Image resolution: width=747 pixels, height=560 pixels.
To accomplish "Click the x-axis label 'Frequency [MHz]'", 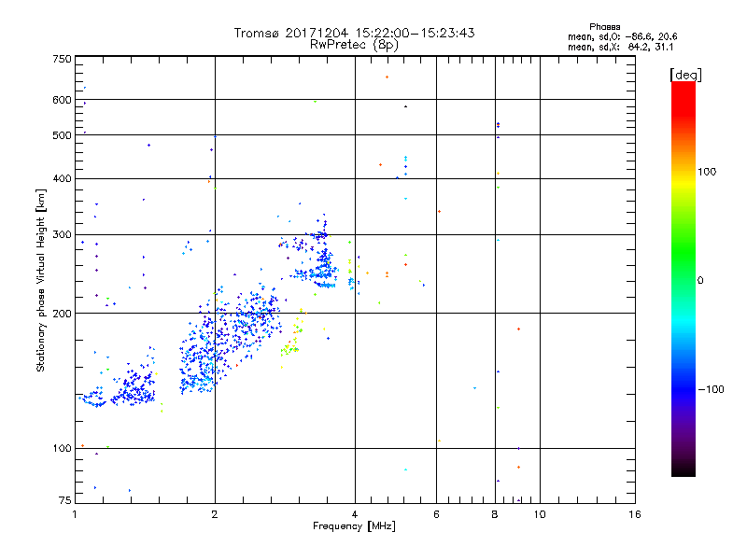I will click(354, 526).
